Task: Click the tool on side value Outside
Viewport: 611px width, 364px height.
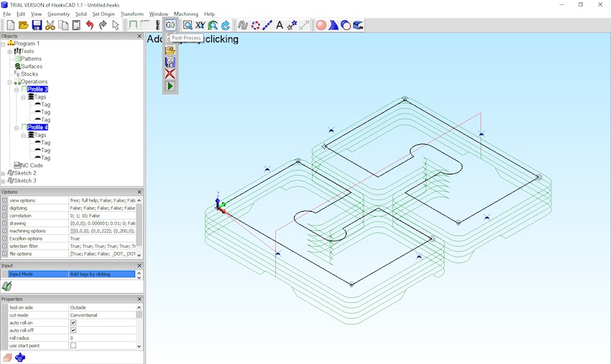Action: coord(102,307)
